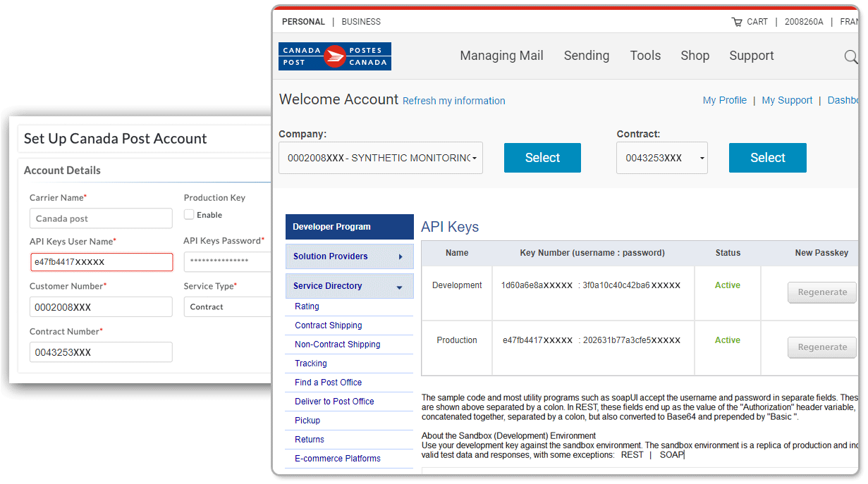Click the API Keys User Name field
This screenshot has height=484, width=868.
click(x=101, y=262)
